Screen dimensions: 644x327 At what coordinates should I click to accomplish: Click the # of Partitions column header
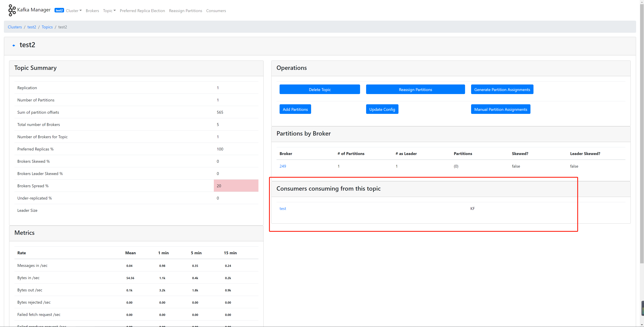(351, 154)
